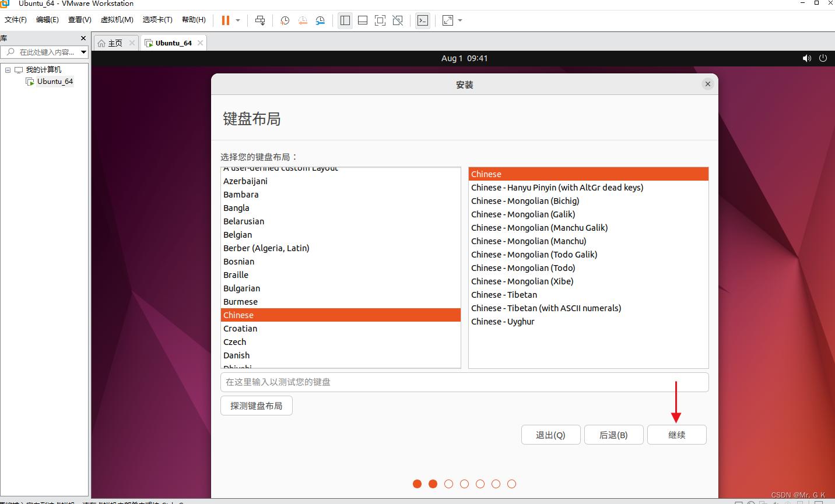This screenshot has width=835, height=504.
Task: Click the 探测键盘布局 button
Action: pos(256,406)
